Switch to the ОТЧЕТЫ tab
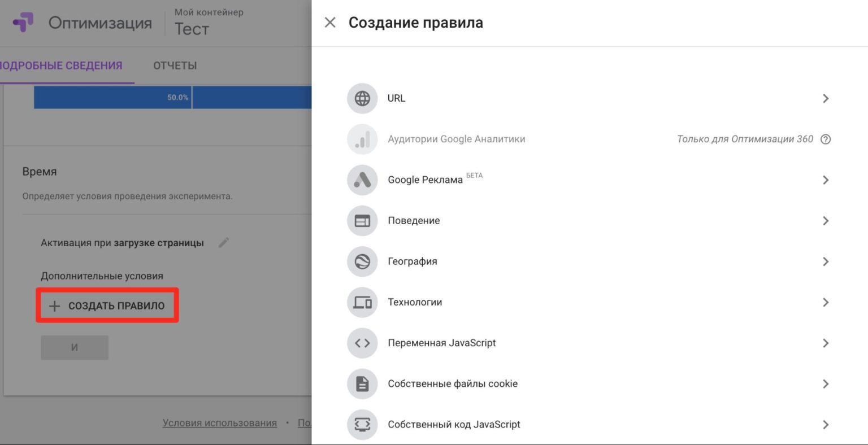This screenshot has width=868, height=445. [x=175, y=65]
